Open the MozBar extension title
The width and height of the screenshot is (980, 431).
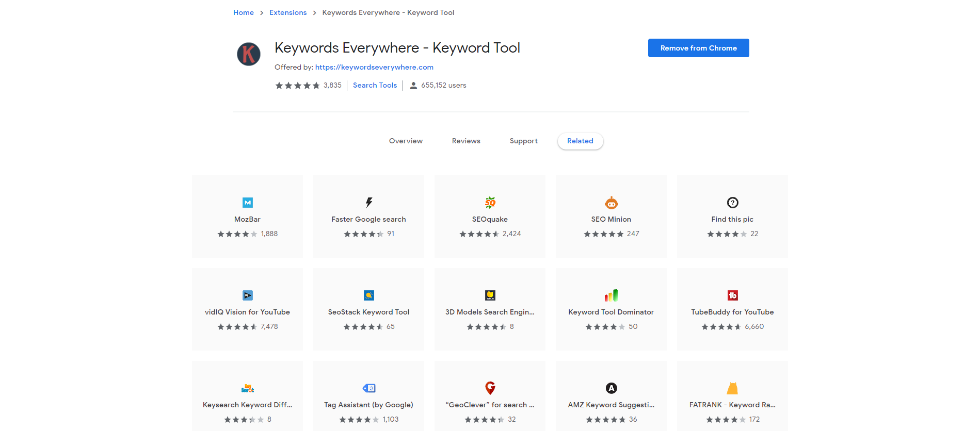point(248,219)
